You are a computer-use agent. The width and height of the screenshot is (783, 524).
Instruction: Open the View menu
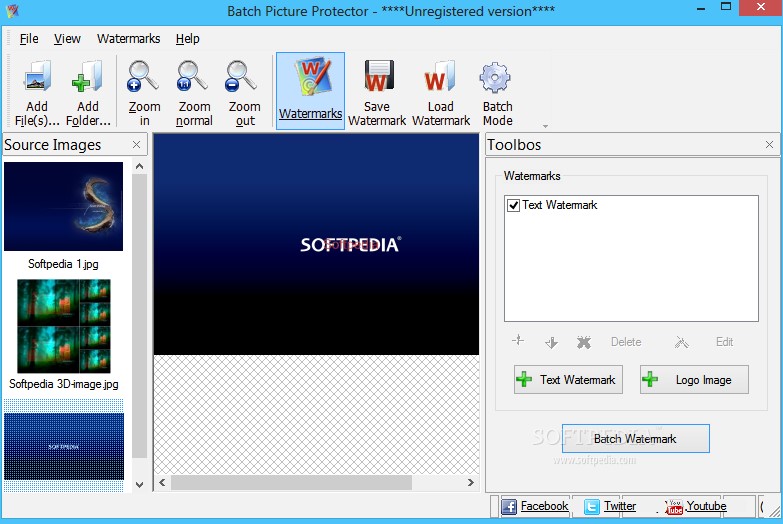pos(67,38)
